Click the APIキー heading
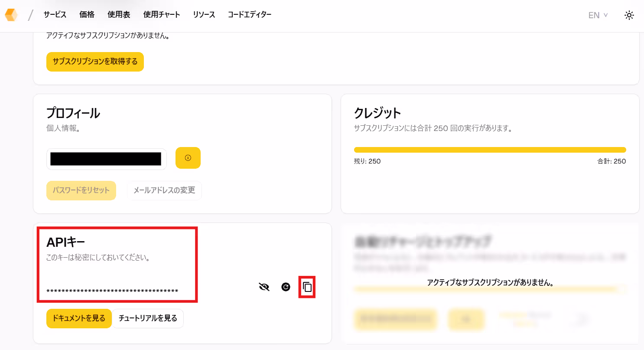This screenshot has height=350, width=644. pyautogui.click(x=66, y=242)
